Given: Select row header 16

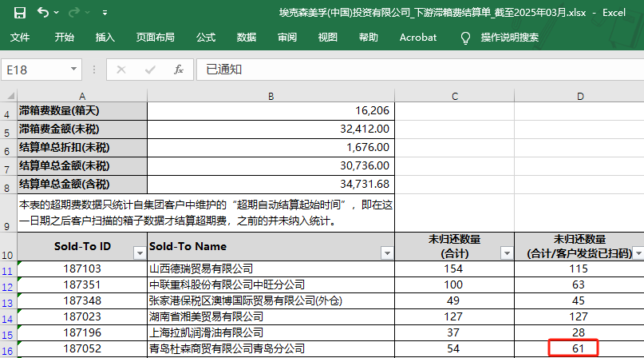Looking at the screenshot, I should click(x=8, y=351).
